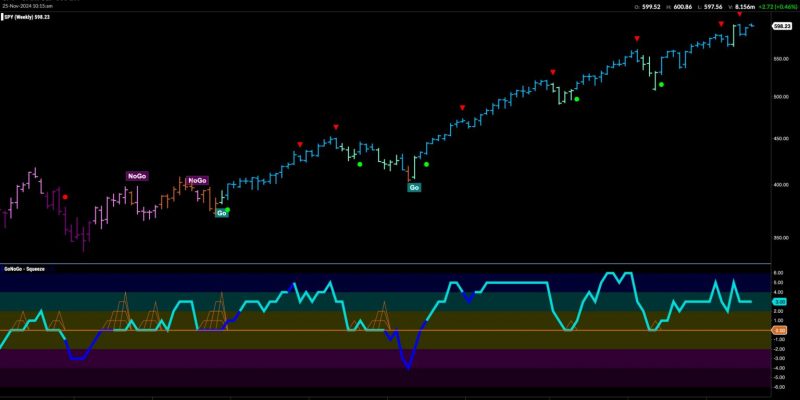Viewport: 800px width, 400px height.
Task: Click the 350.00 price axis label
Action: coord(781,238)
